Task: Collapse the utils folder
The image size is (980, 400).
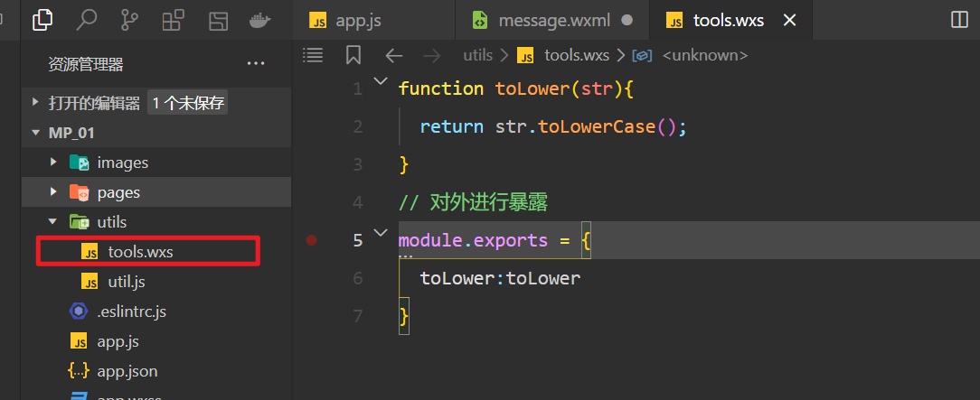Action: (54, 221)
